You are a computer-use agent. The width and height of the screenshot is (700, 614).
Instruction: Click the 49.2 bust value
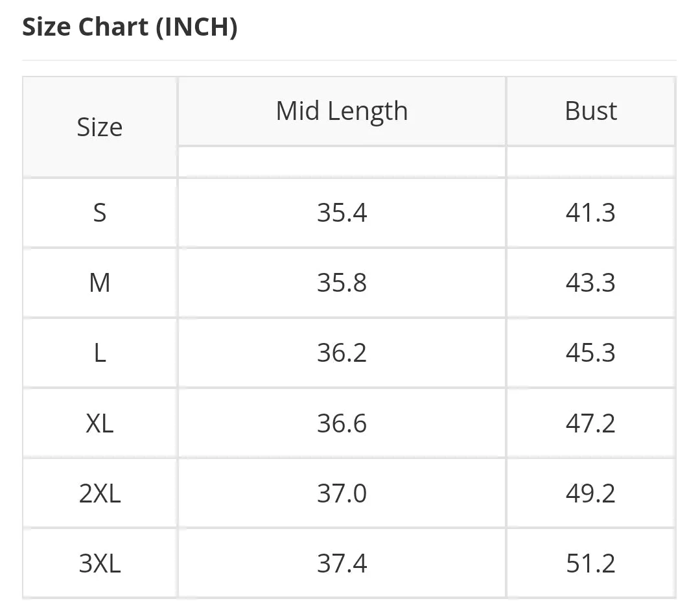[x=590, y=493]
